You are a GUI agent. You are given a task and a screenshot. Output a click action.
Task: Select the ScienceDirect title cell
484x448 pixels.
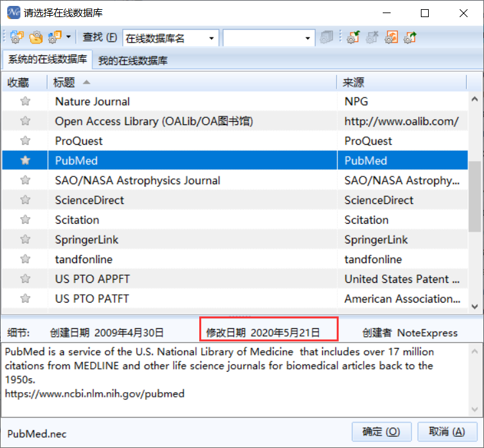pos(89,200)
